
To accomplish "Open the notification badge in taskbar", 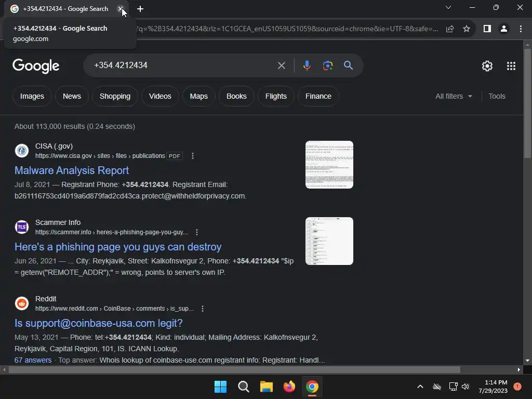I will point(517,387).
